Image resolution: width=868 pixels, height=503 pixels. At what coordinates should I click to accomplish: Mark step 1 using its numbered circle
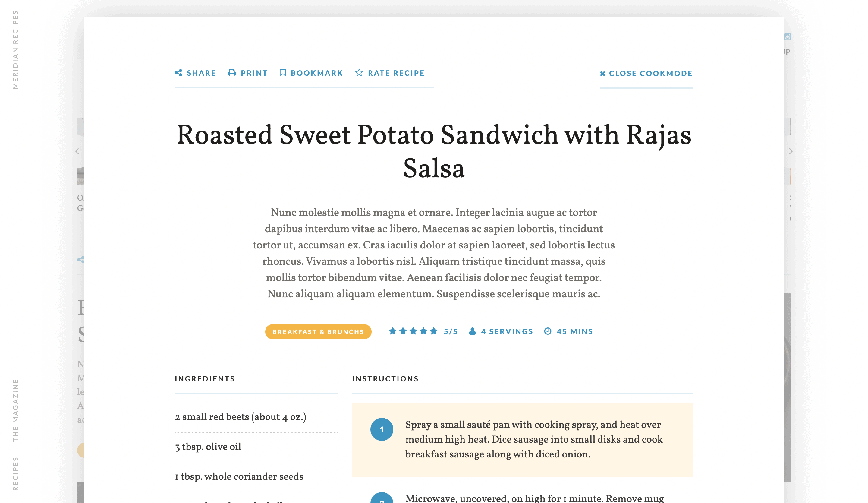click(x=381, y=429)
